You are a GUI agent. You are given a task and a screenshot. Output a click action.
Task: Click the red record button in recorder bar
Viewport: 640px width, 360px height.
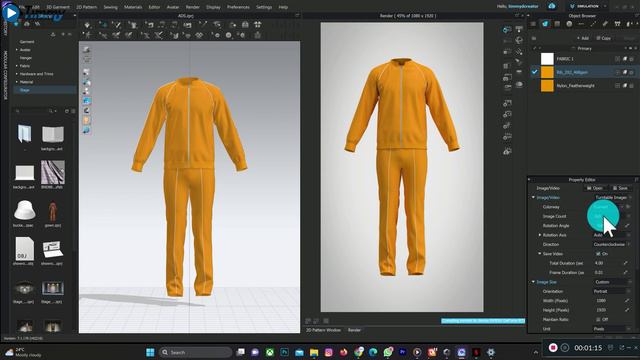(x=553, y=348)
